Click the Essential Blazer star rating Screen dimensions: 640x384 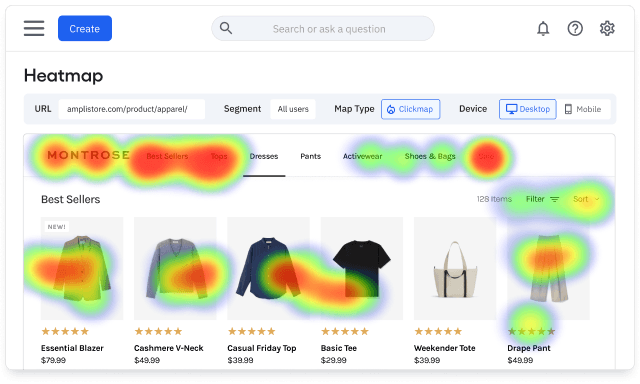pyautogui.click(x=65, y=331)
